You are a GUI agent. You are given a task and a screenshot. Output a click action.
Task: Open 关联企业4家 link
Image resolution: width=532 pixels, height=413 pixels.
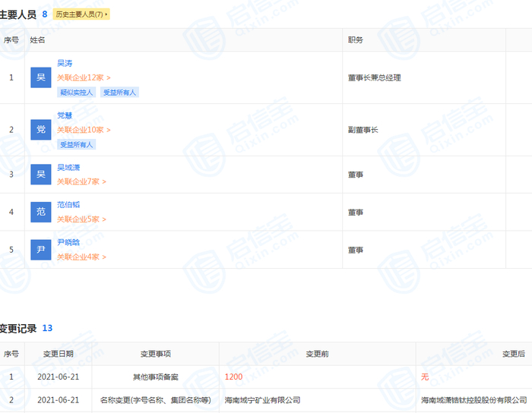click(x=81, y=257)
